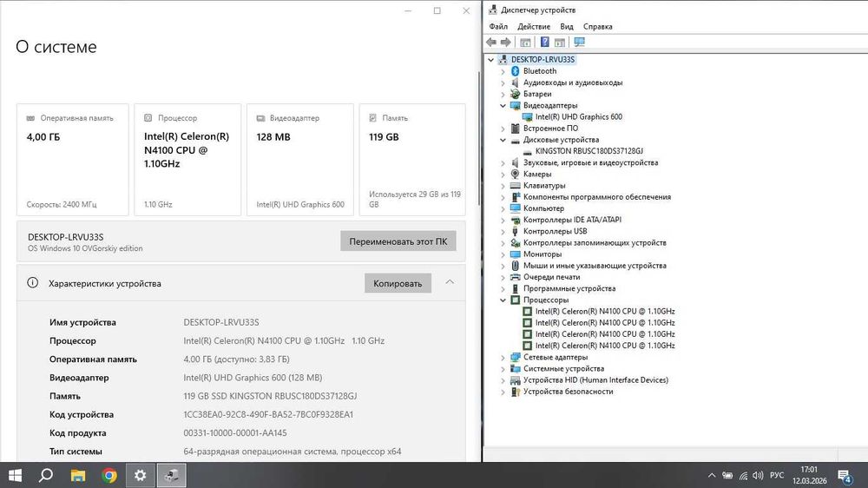Click the monitor scan-hardware toolbar icon
Image resolution: width=868 pixels, height=488 pixels.
pyautogui.click(x=579, y=42)
